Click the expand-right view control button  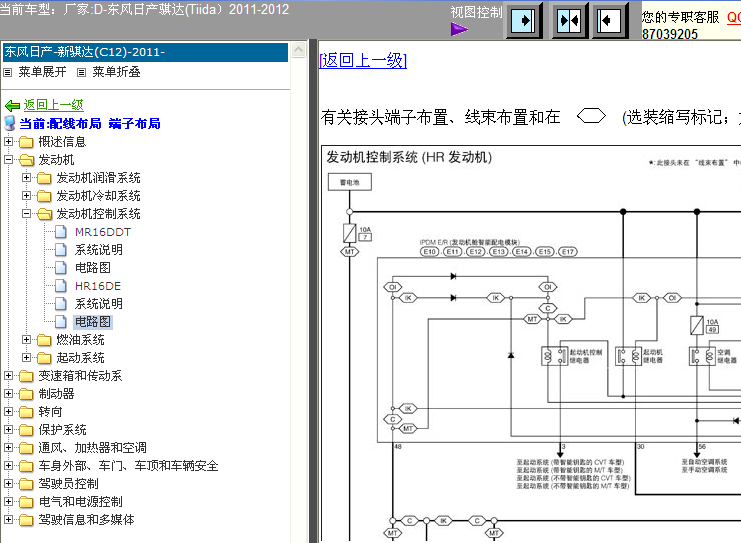(x=524, y=20)
